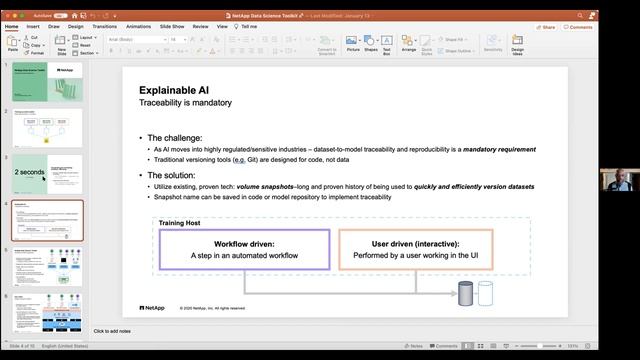Click the Cut button
Viewport: 640px width, 360px height.
coord(31,38)
